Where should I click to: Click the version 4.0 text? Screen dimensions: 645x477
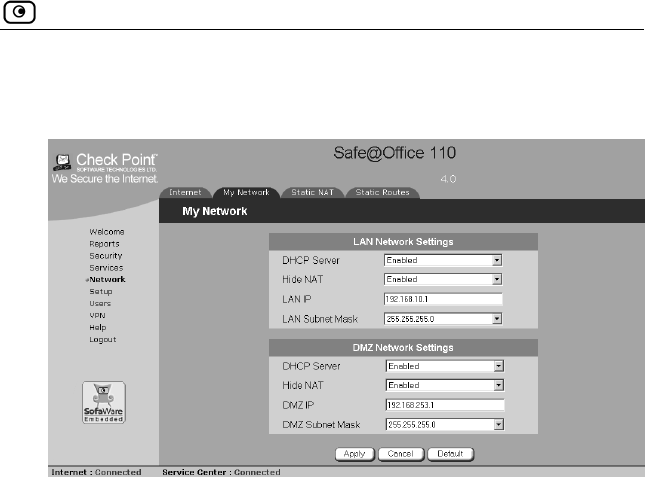(448, 179)
